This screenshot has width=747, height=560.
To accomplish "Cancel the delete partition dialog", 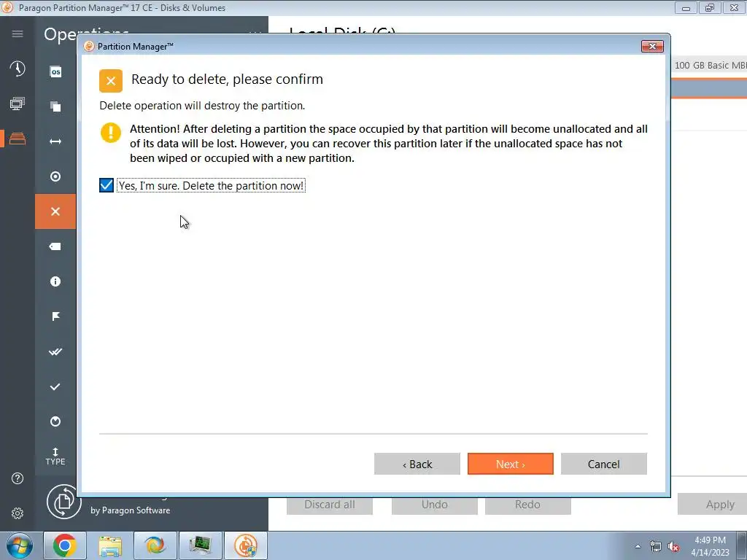I will coord(603,464).
